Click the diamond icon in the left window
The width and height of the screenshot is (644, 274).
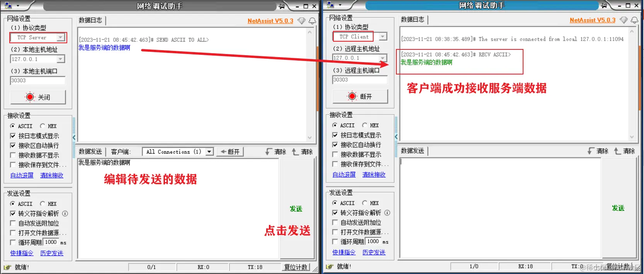pyautogui.click(x=302, y=21)
